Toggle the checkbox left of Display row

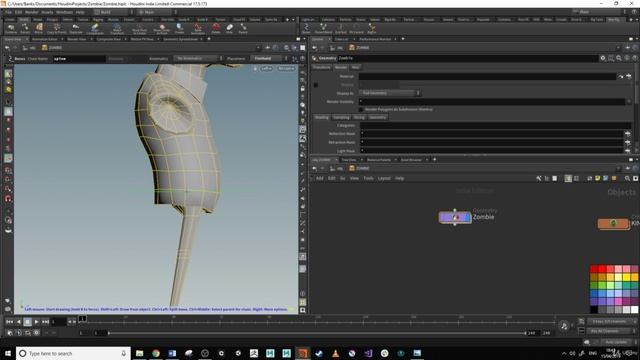316,85
